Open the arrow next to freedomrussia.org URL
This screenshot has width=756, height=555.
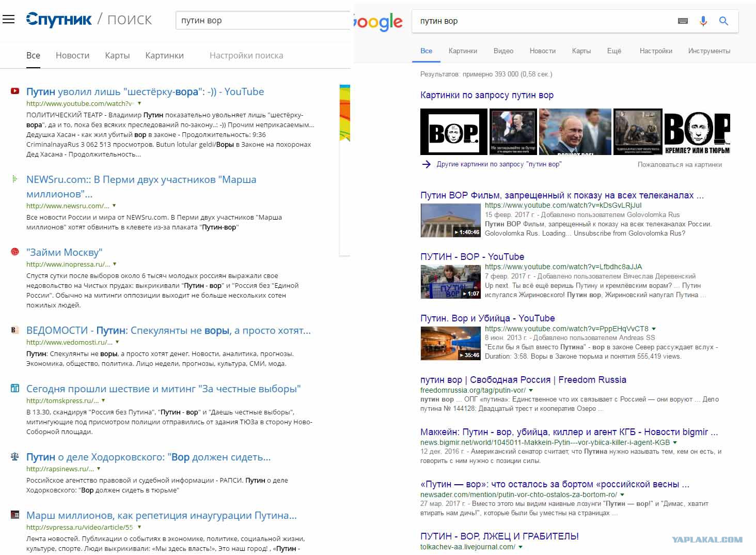[531, 391]
